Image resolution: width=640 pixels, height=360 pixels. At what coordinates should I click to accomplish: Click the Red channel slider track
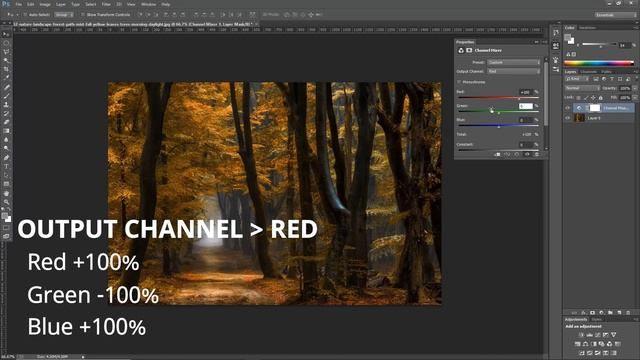[498, 98]
